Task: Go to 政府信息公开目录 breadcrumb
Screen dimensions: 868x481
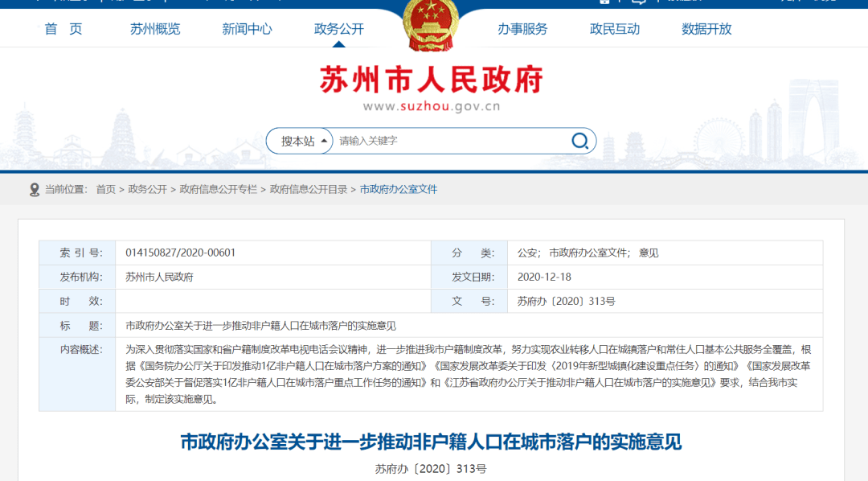Action: coord(308,190)
